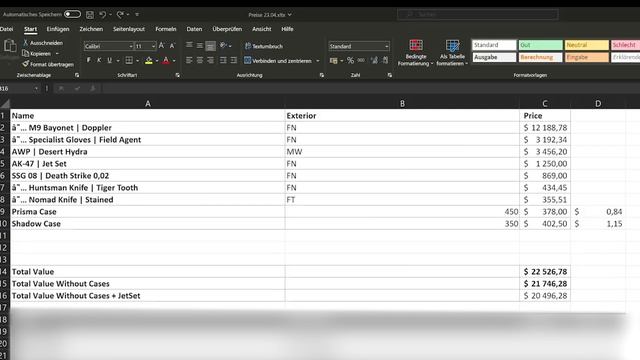This screenshot has height=360, width=640.
Task: Toggle the Automatisches Speichern switch
Action: click(72, 14)
